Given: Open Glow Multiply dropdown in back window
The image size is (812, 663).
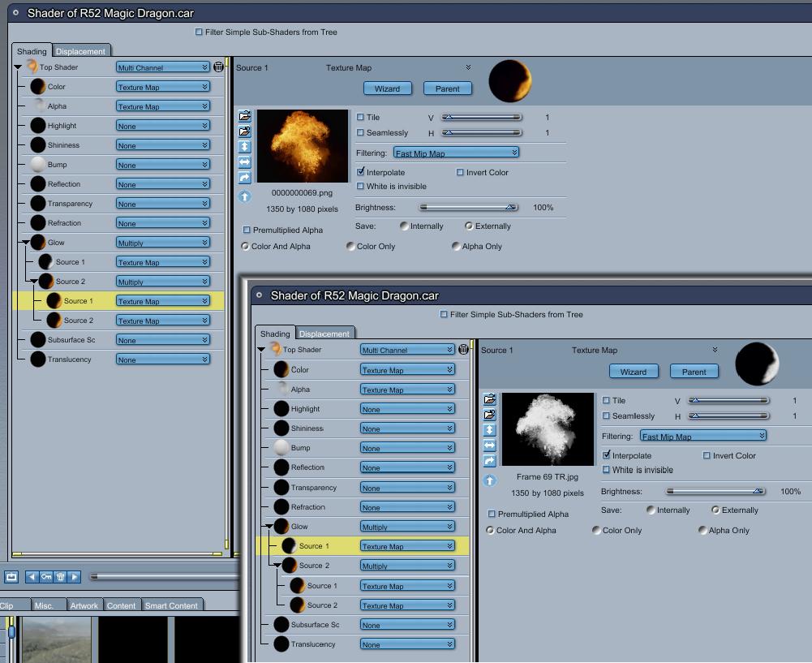Looking at the screenshot, I should 162,243.
